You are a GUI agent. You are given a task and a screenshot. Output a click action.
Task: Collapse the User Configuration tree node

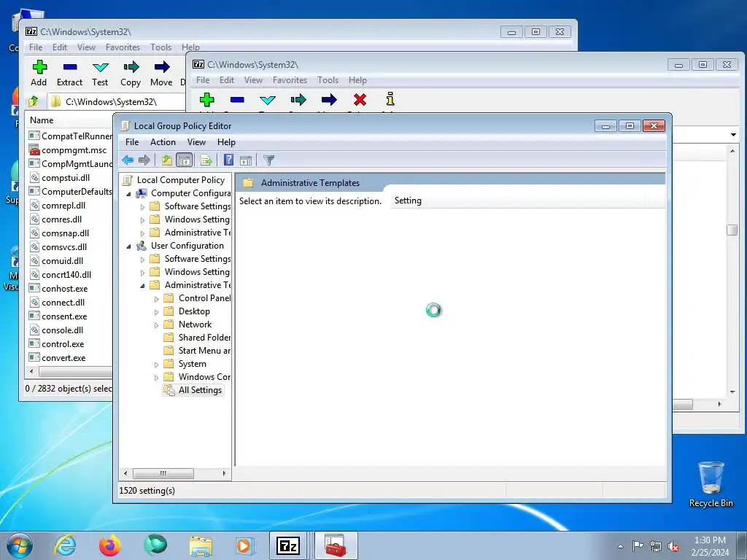[128, 246]
